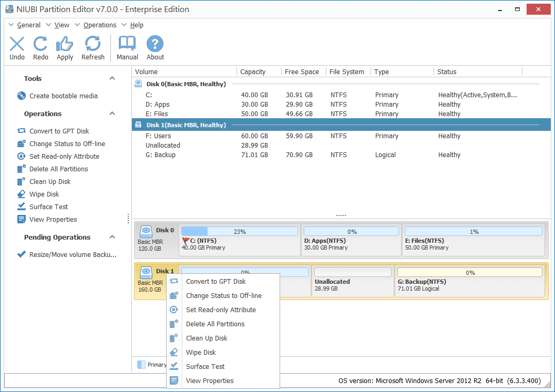The width and height of the screenshot is (555, 392).
Task: Collapse the Operations section chevron
Action: [x=112, y=114]
